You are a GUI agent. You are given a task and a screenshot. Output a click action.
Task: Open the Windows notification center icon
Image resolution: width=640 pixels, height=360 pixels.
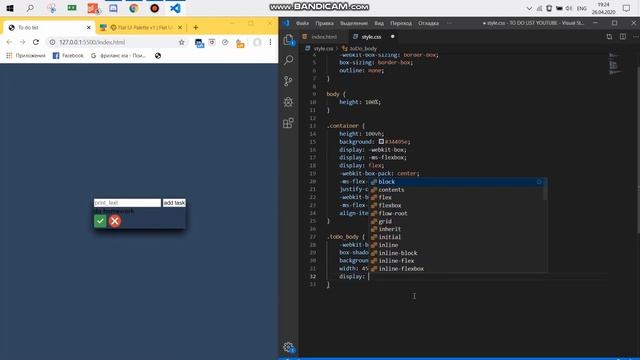(627, 8)
